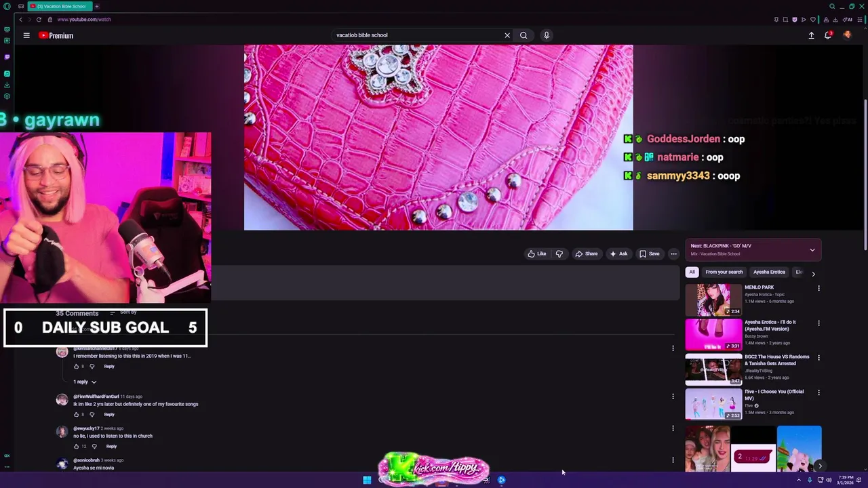Open downloads from the browser sidebar
This screenshot has width=868, height=488.
tap(7, 85)
